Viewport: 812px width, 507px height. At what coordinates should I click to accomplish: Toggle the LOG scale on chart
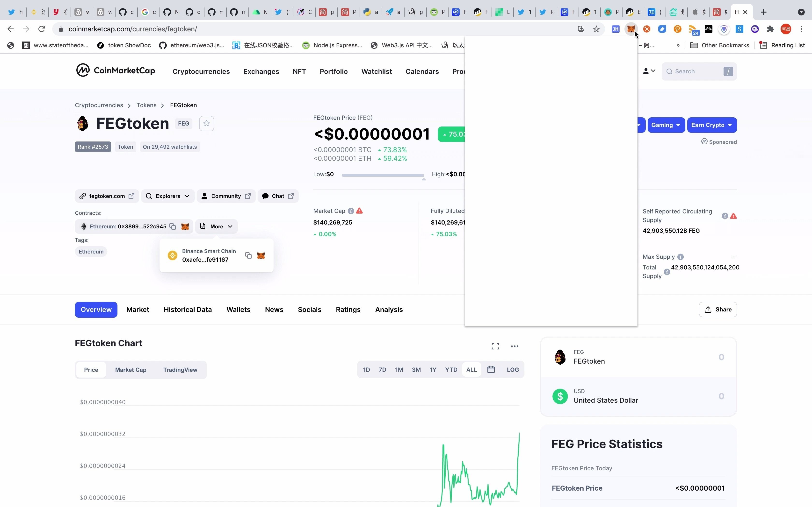[x=513, y=369]
